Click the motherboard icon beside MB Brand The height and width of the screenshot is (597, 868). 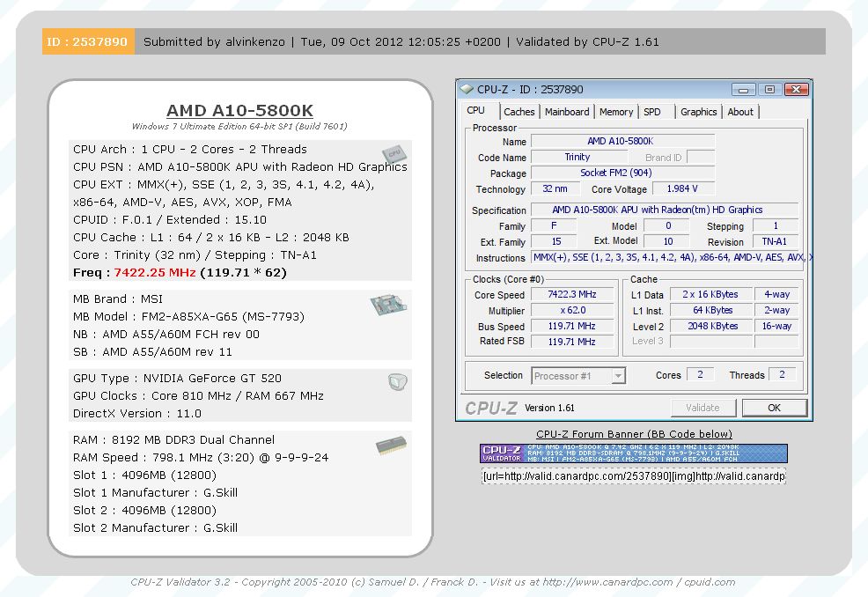click(x=388, y=305)
